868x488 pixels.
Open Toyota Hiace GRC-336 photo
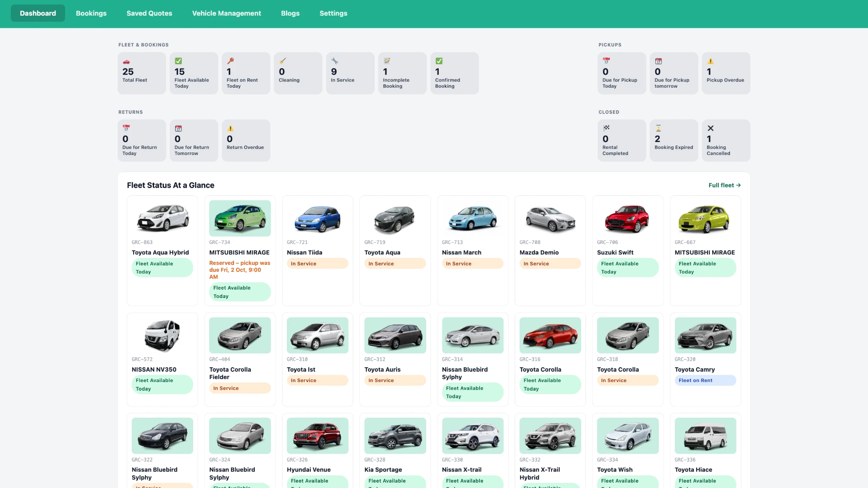705,436
